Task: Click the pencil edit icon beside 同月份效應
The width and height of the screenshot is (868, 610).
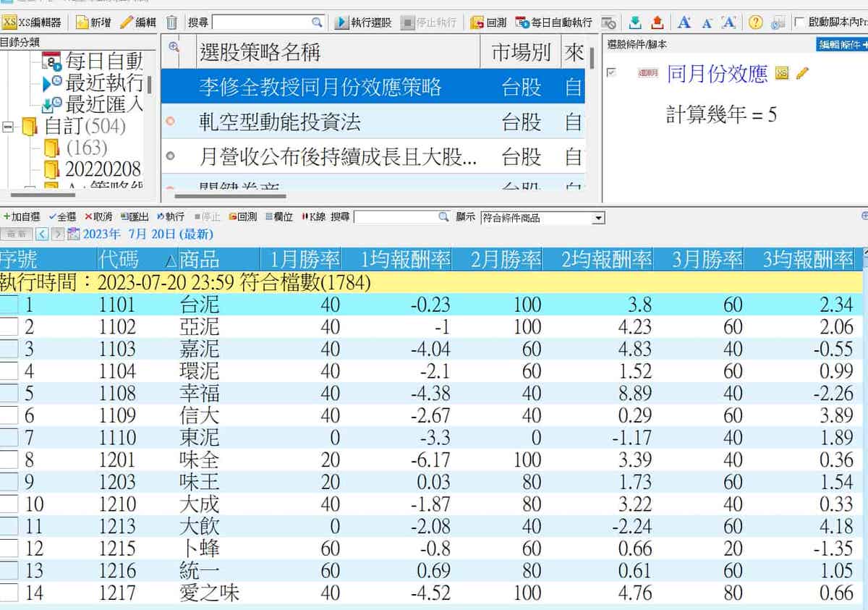Action: 802,73
